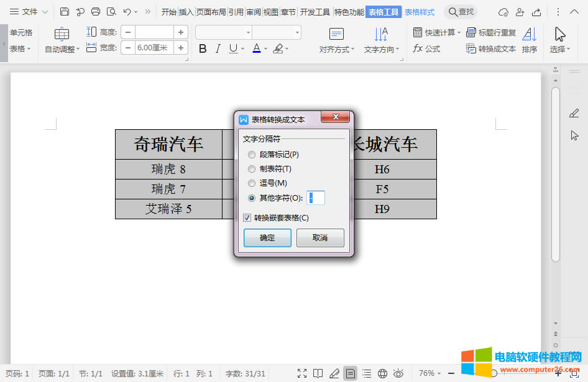
Task: Open the 公式 (Formula) function tool
Action: 428,48
